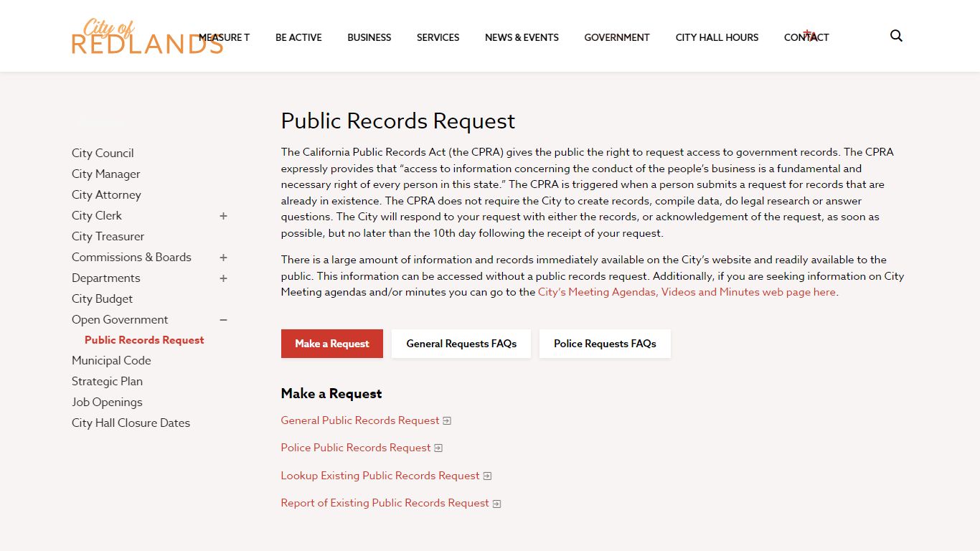Go to Municipal Code page
The height and width of the screenshot is (551, 980).
111,360
